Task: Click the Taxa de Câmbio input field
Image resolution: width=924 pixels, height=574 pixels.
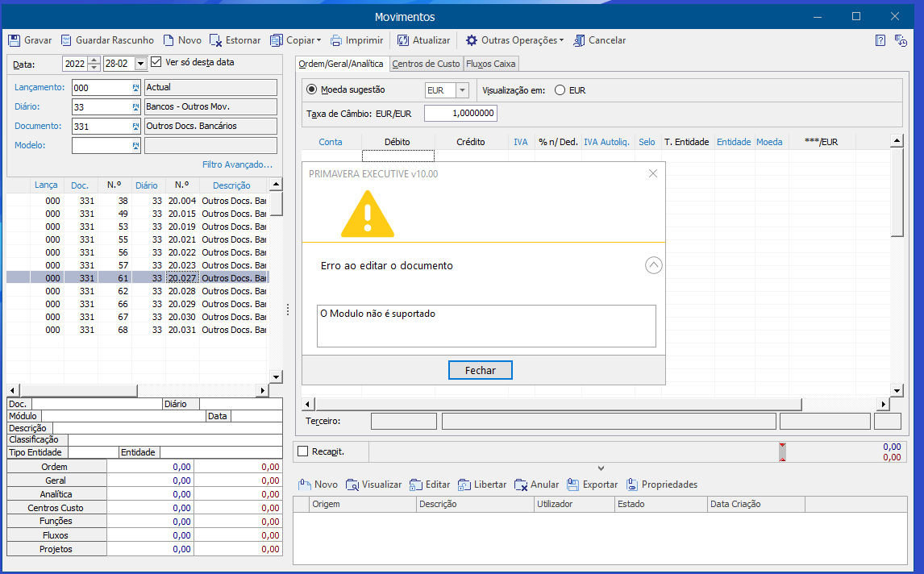Action: coord(460,114)
